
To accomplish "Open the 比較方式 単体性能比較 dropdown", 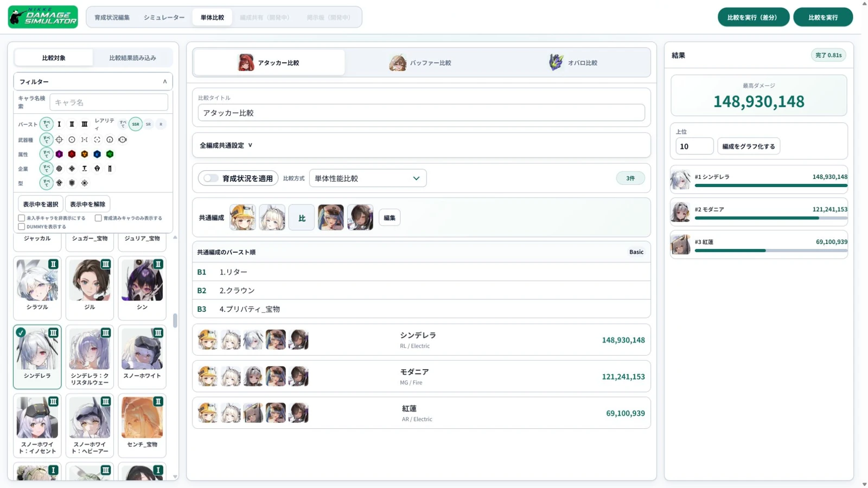I will 368,178.
